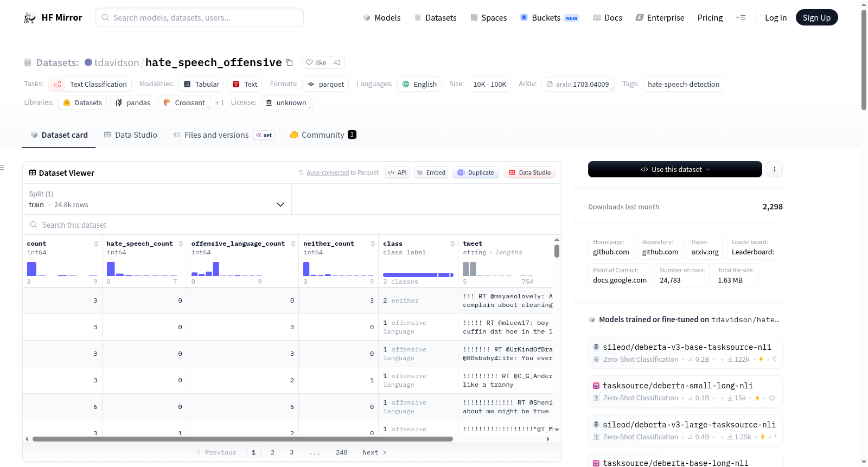Copy dataset name using the copy icon
868x467 pixels.
click(x=290, y=63)
